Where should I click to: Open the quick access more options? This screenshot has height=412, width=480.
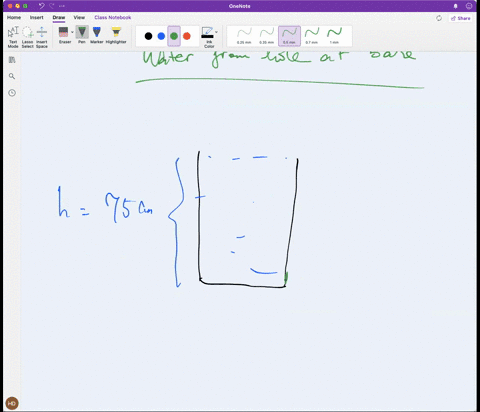tap(62, 6)
